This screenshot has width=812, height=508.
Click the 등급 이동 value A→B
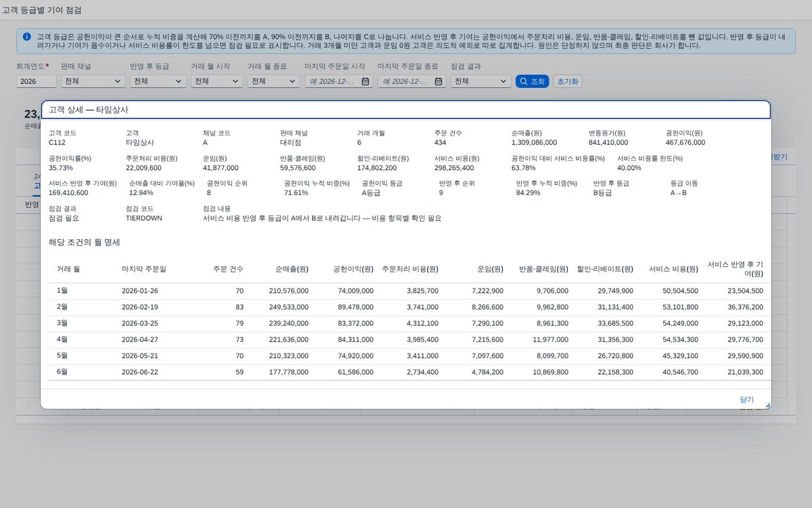pyautogui.click(x=679, y=192)
